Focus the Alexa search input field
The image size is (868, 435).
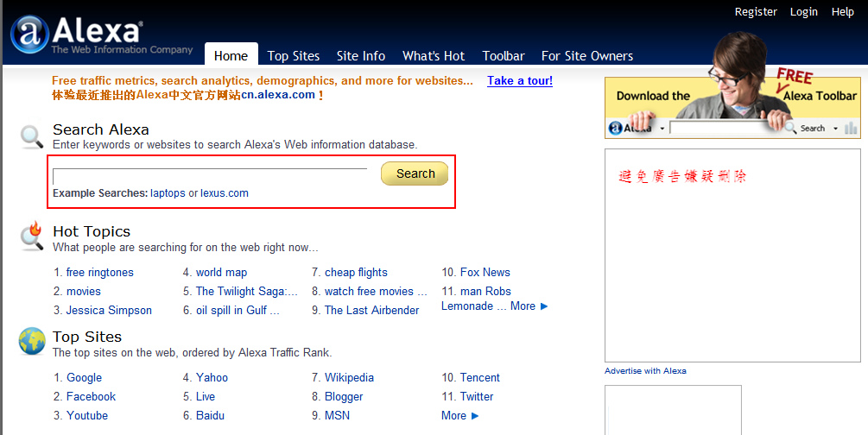tap(210, 176)
